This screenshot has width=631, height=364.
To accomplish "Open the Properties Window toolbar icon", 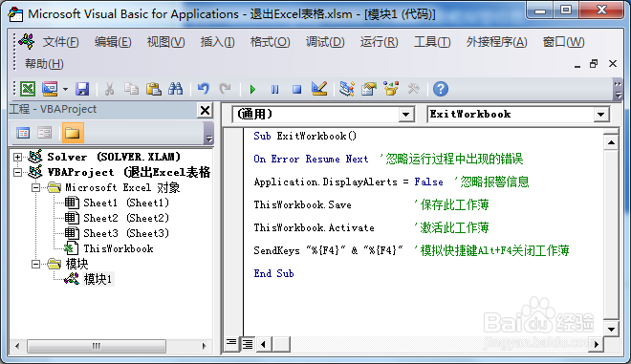I will [x=369, y=89].
